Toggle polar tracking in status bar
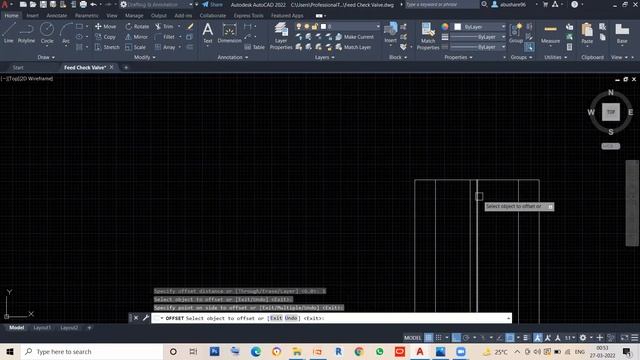 pyautogui.click(x=466, y=338)
